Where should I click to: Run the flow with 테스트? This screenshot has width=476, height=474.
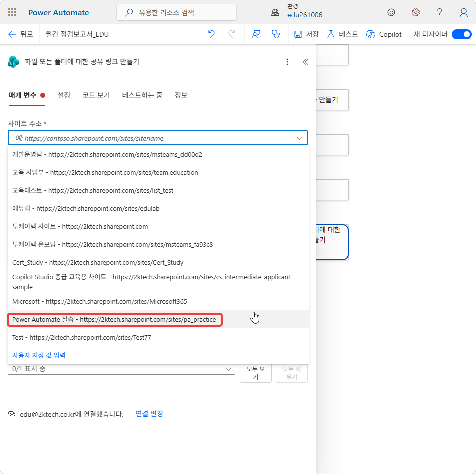342,34
